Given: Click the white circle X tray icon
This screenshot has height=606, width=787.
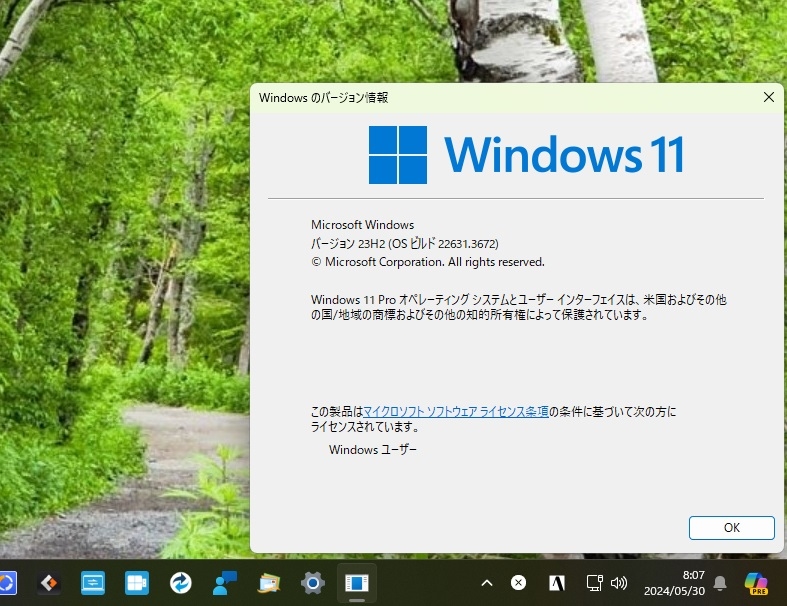Looking at the screenshot, I should [x=518, y=582].
